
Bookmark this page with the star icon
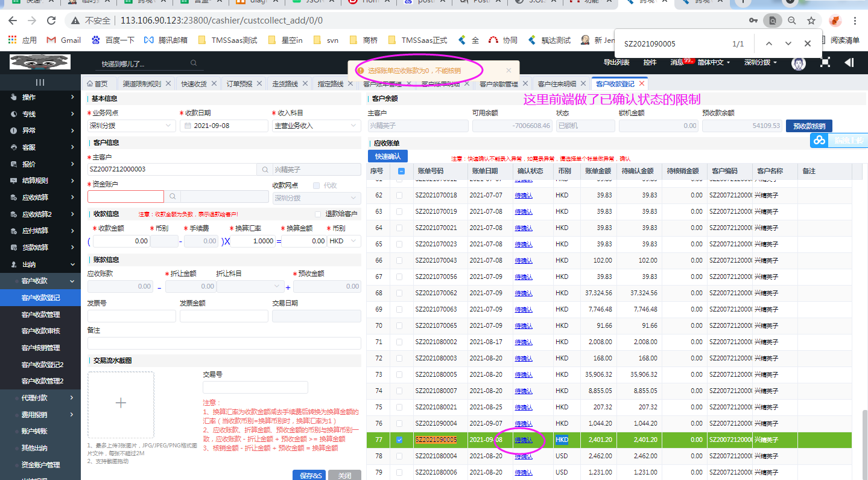point(811,21)
